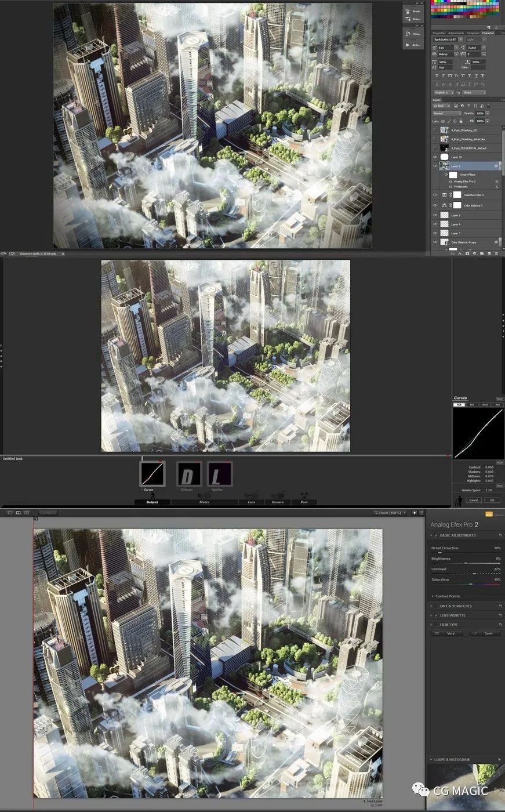505x812 pixels.
Task: Switch to the Paragraph tab
Action: click(473, 33)
